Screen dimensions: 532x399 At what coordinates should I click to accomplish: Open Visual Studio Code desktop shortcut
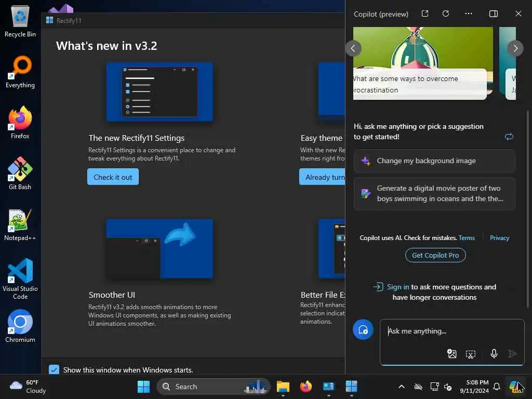tap(20, 279)
